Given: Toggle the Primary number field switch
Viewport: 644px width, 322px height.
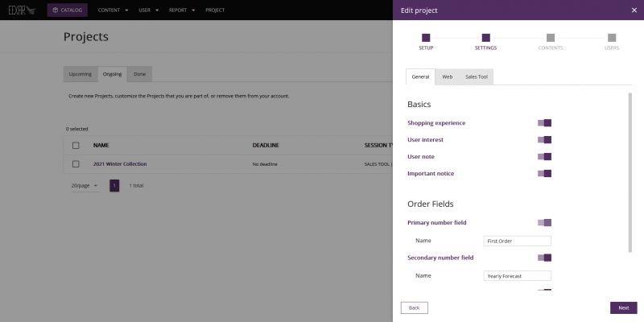Looking at the screenshot, I should (544, 222).
